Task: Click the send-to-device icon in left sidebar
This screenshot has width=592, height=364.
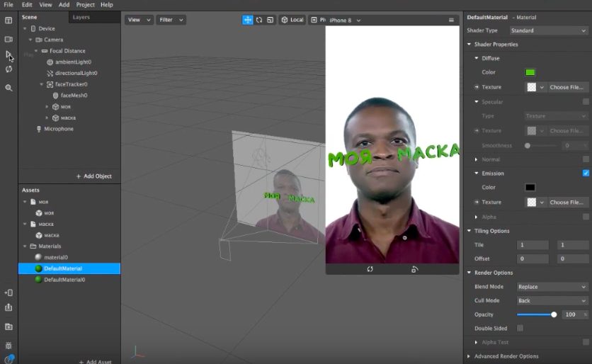Action: click(x=8, y=292)
